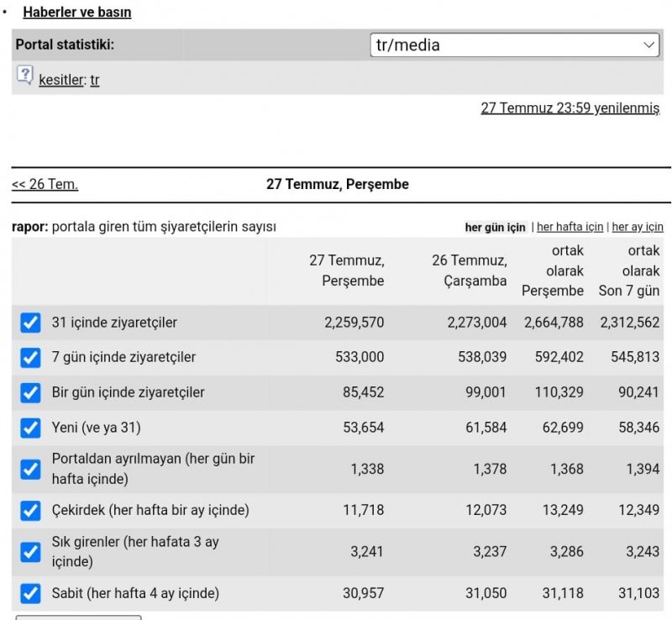Viewport: 672px width, 620px height.
Task: Click the tr section link
Action: pos(95,80)
